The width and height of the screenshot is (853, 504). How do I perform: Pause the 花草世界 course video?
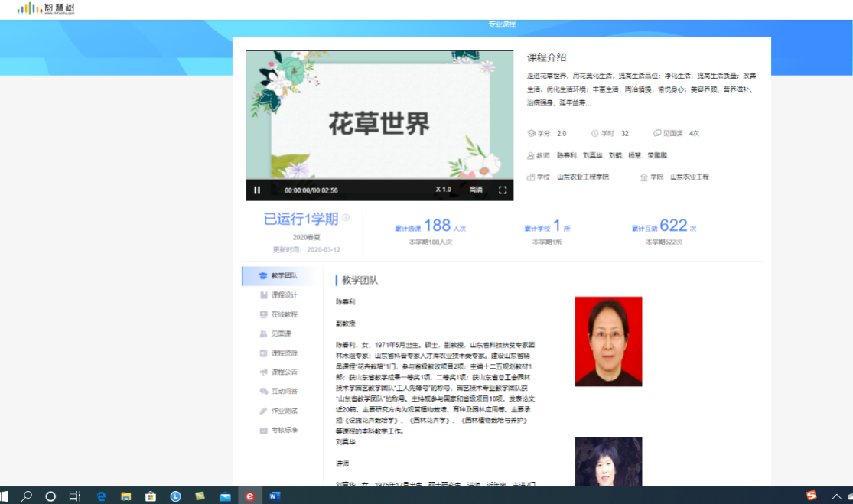click(x=257, y=190)
